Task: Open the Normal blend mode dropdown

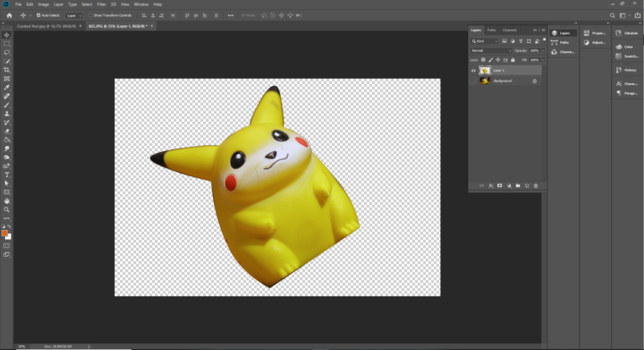Action: pos(491,50)
